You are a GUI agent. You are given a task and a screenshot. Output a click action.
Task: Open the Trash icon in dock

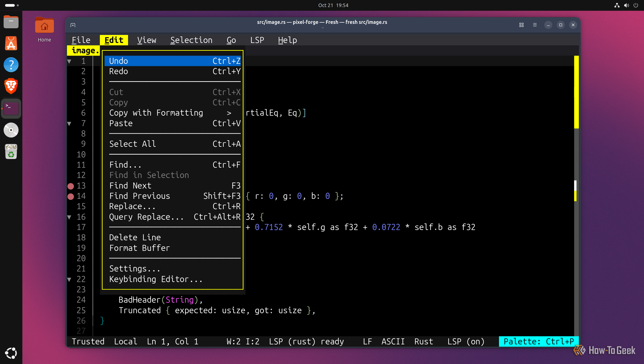(11, 151)
